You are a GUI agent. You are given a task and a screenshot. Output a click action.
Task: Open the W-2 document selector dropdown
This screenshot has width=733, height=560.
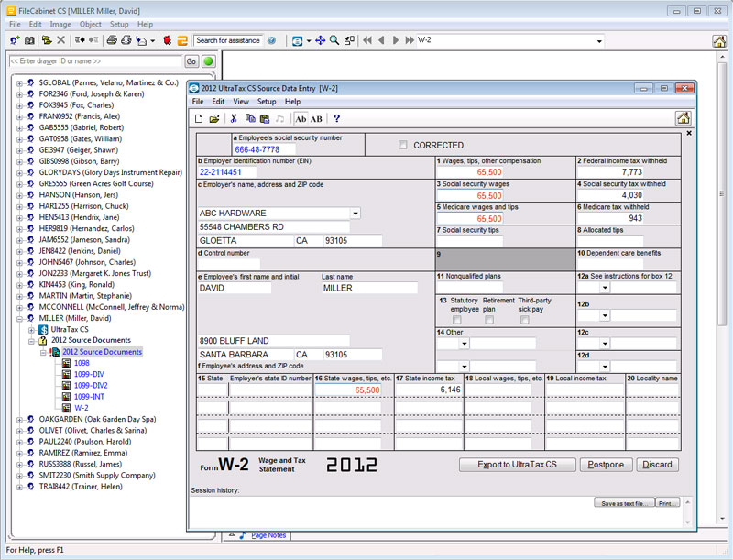tap(599, 40)
